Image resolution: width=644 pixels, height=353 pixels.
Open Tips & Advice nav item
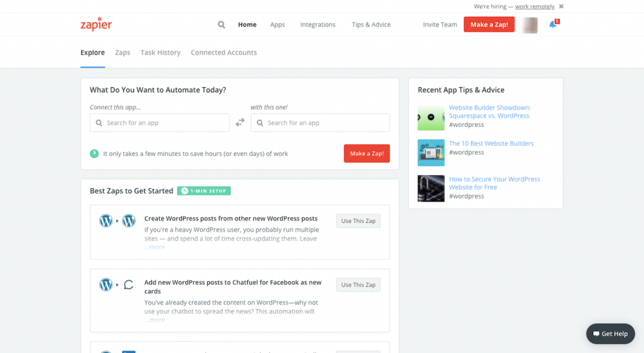(x=371, y=24)
